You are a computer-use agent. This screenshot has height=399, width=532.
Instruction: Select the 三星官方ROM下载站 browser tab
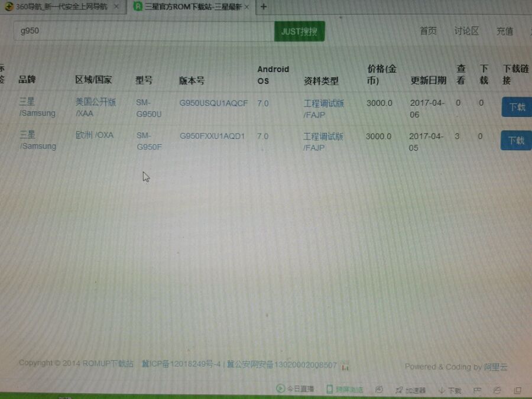[x=192, y=7]
